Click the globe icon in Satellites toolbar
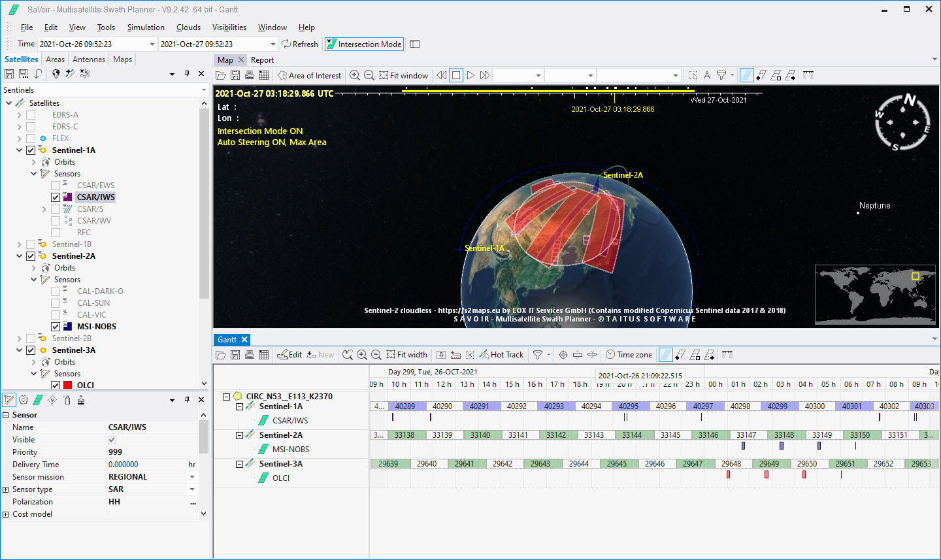 click(x=56, y=74)
